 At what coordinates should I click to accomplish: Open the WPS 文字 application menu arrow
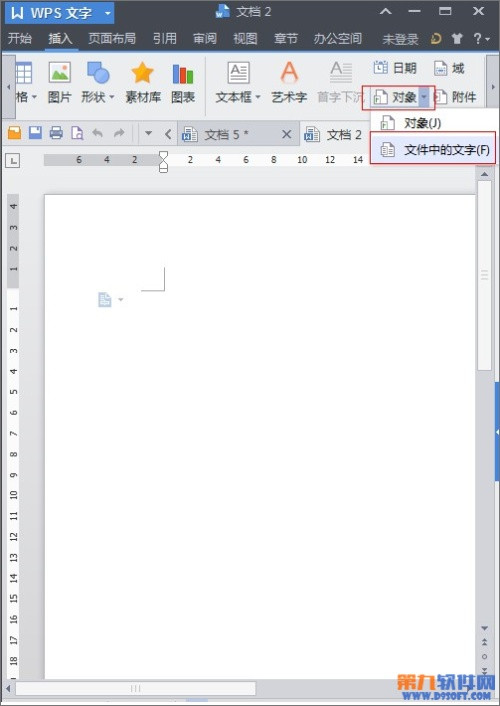pyautogui.click(x=108, y=13)
